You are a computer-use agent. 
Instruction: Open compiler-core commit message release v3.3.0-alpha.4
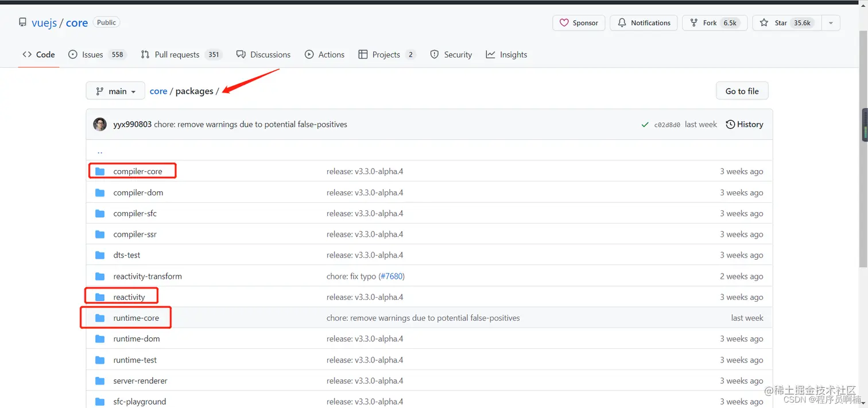(x=365, y=171)
